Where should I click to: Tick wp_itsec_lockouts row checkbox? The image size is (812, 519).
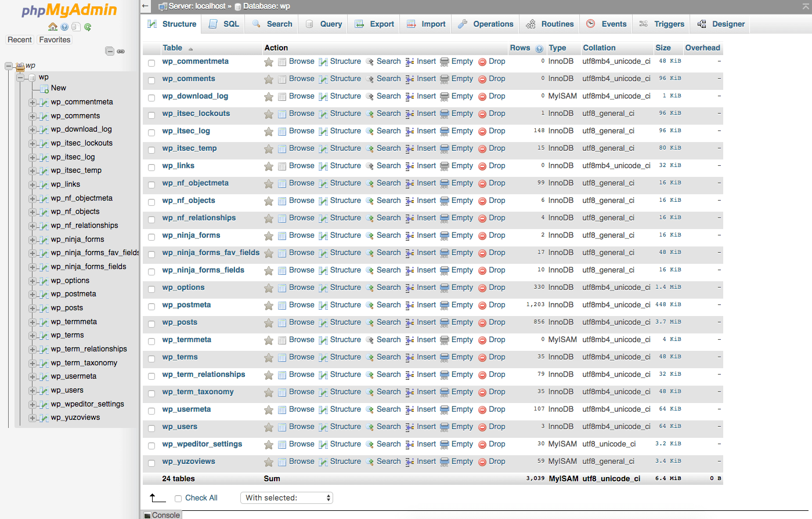pyautogui.click(x=151, y=115)
